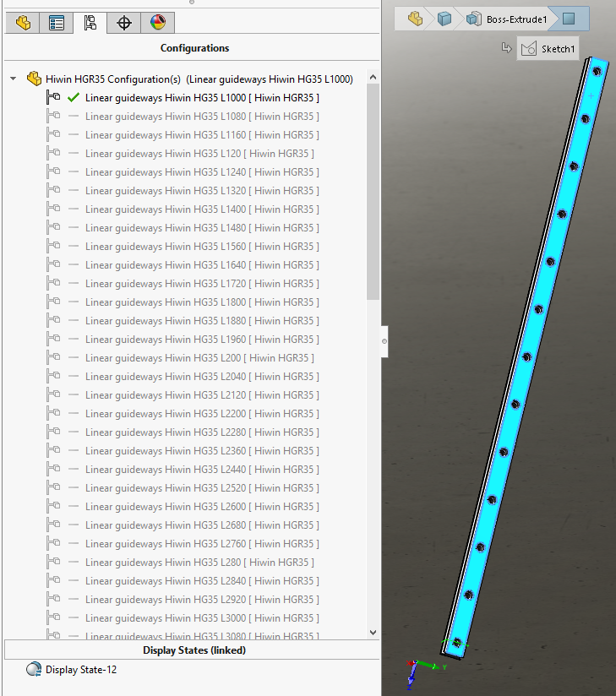616x696 pixels.
Task: Select the configuration Linear guideways Hiwin HG35 L120
Action: [x=199, y=154]
